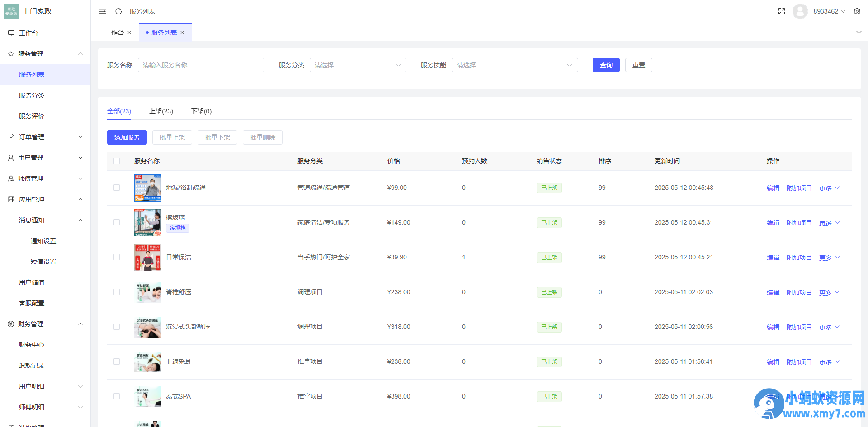Viewport: 868px width, 427px height.
Task: Click the 添加服务 button
Action: pyautogui.click(x=127, y=137)
